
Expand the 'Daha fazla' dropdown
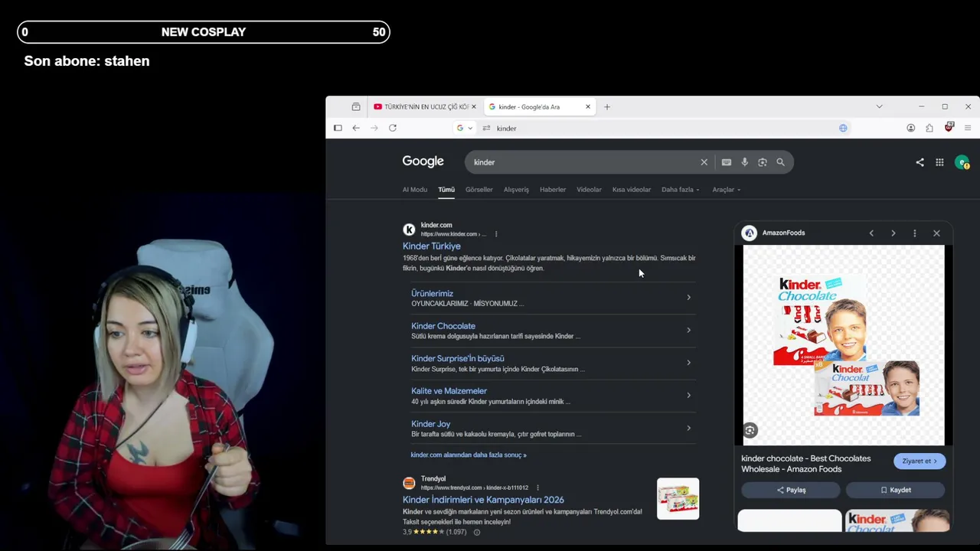(x=681, y=190)
